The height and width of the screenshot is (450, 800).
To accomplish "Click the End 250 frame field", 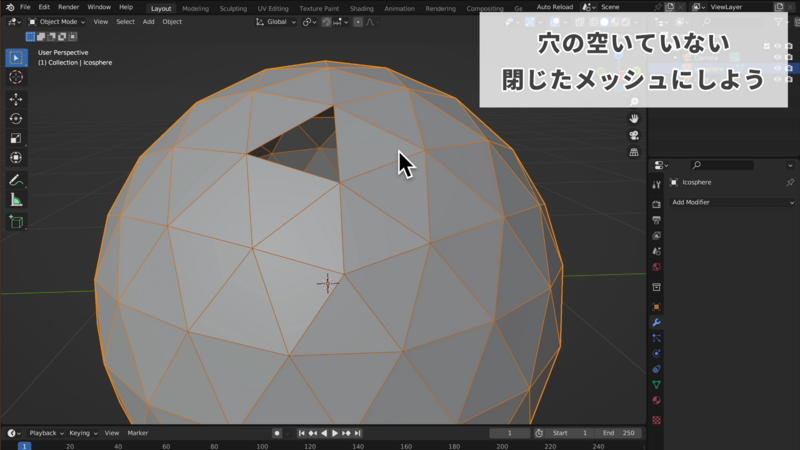I will 619,433.
